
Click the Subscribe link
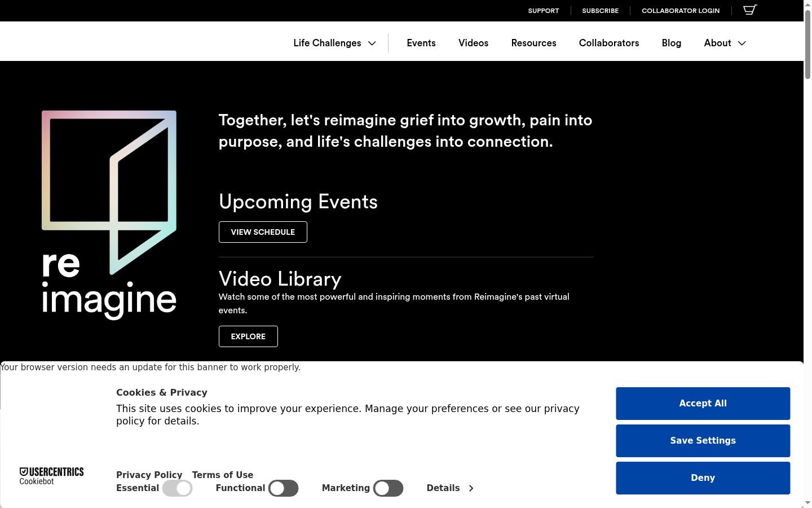[x=600, y=11]
